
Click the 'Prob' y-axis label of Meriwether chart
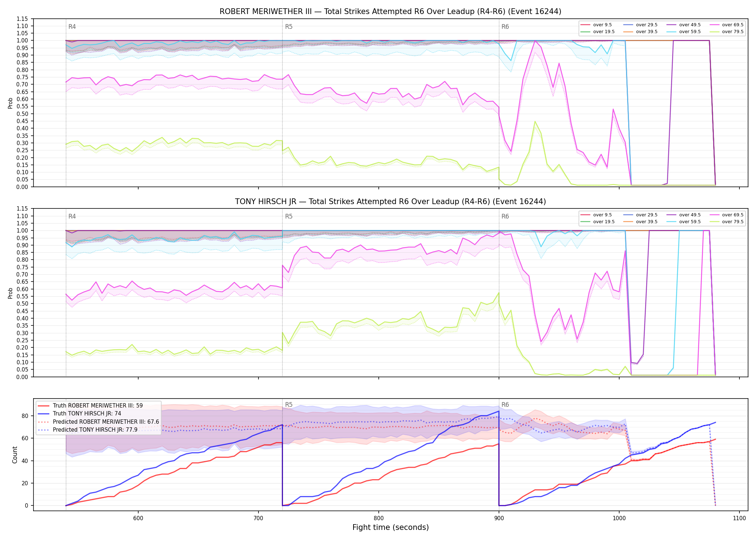[x=10, y=103]
